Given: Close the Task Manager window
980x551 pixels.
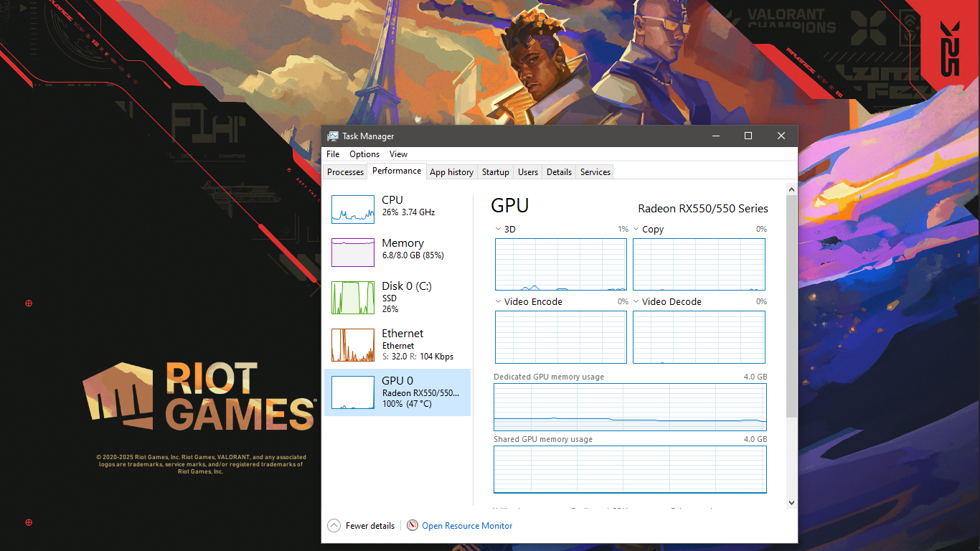Looking at the screenshot, I should [x=781, y=136].
